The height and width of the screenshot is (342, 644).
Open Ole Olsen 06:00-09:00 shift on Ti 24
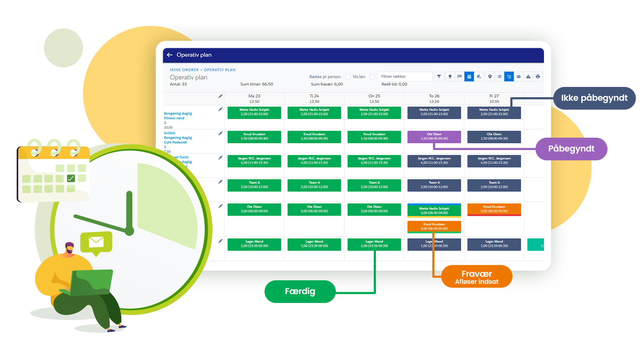[314, 209]
